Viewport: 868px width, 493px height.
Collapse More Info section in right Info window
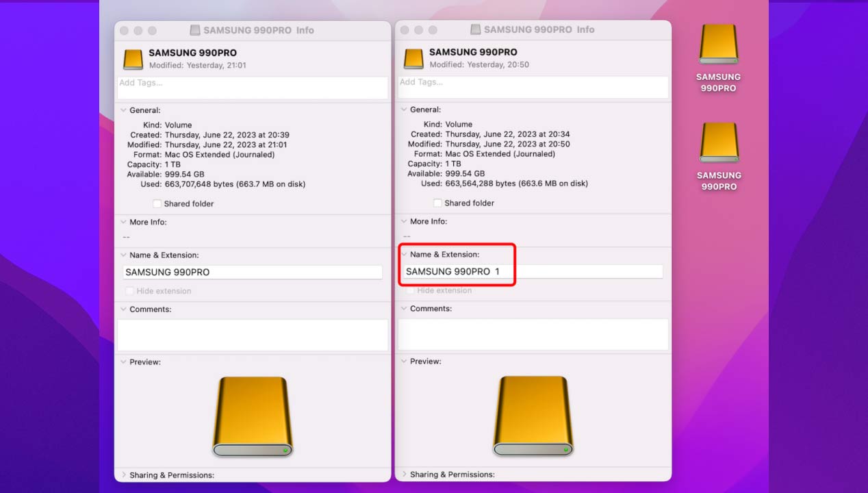tap(404, 221)
